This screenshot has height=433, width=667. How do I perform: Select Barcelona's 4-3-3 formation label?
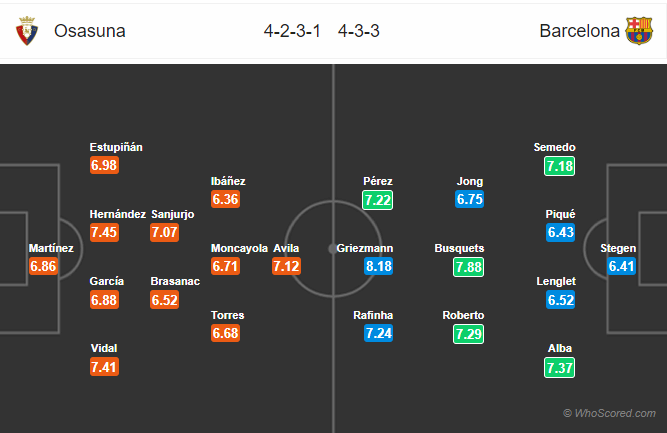coord(359,31)
